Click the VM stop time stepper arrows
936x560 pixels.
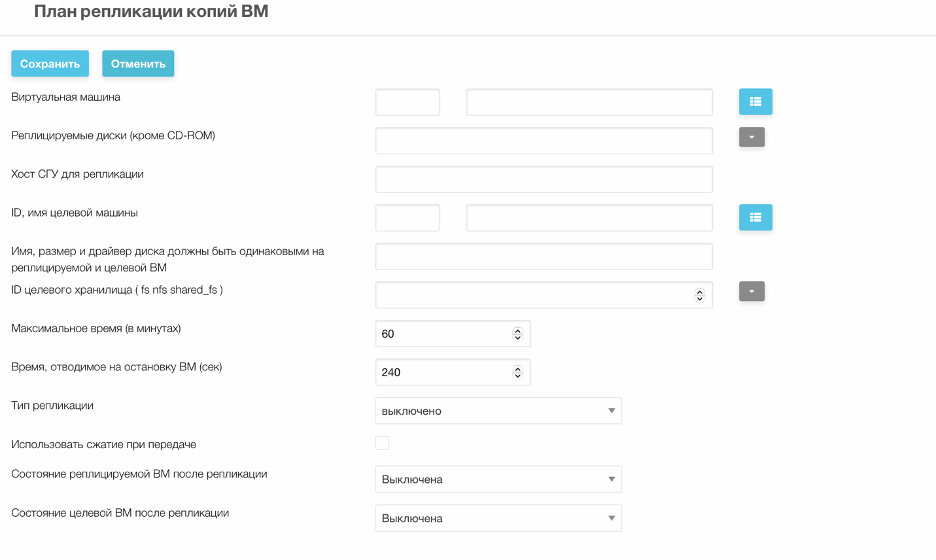518,373
